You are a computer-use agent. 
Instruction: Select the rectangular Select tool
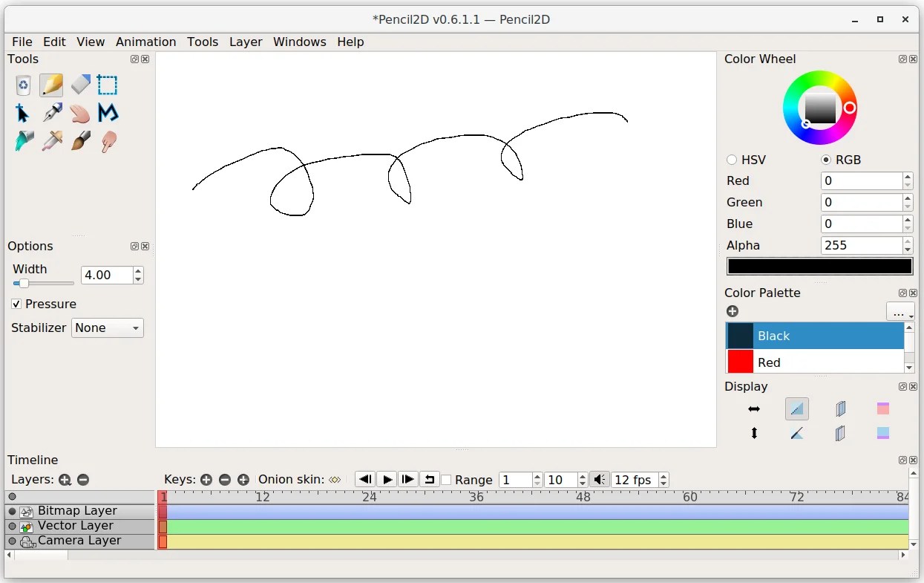pos(108,85)
